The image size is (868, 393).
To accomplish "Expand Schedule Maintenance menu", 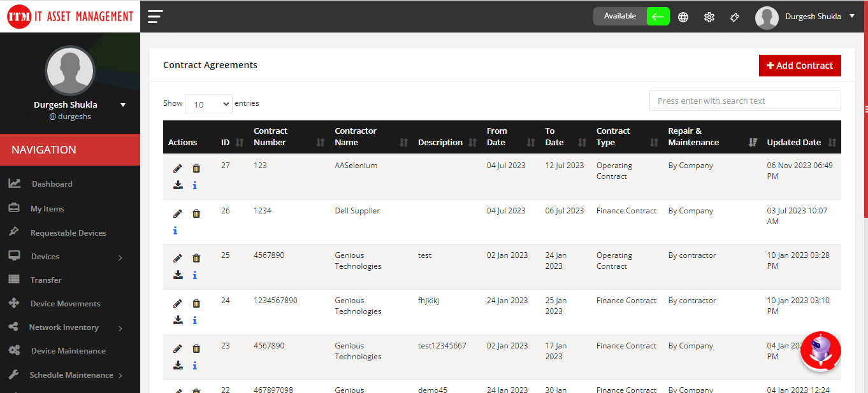I will (70, 375).
